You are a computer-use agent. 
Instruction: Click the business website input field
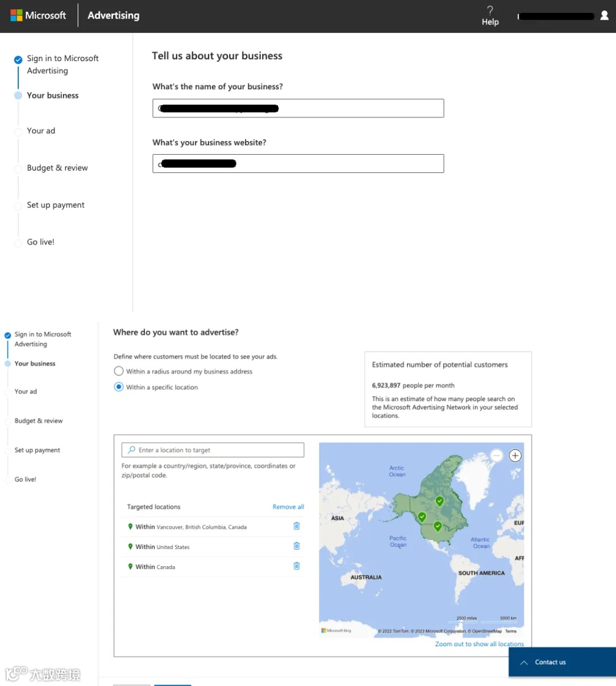click(x=298, y=164)
